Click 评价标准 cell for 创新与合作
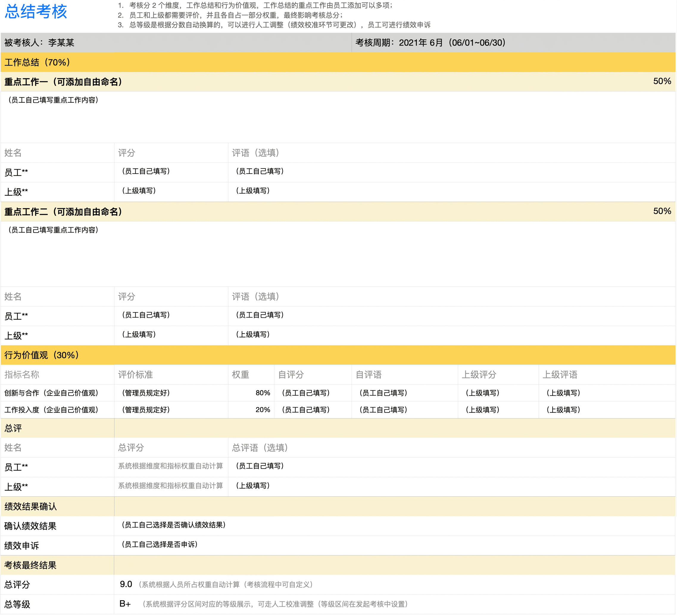 click(x=171, y=393)
